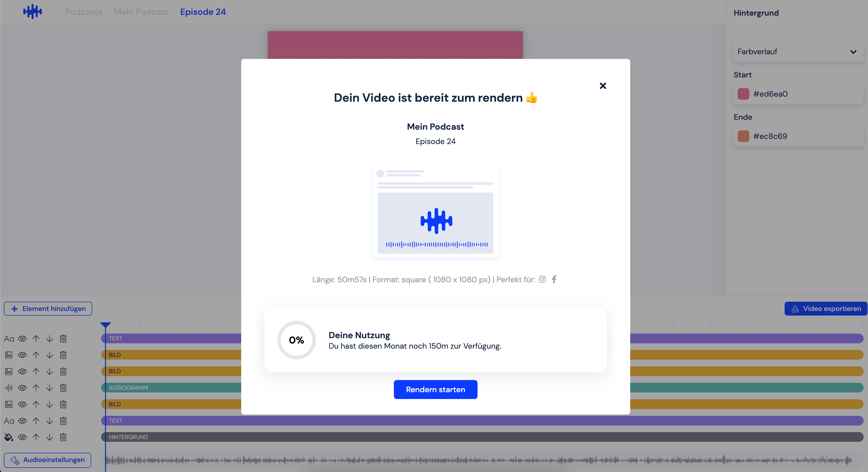
Task: Hide the TEXT layer with the eye toggle
Action: [22, 338]
